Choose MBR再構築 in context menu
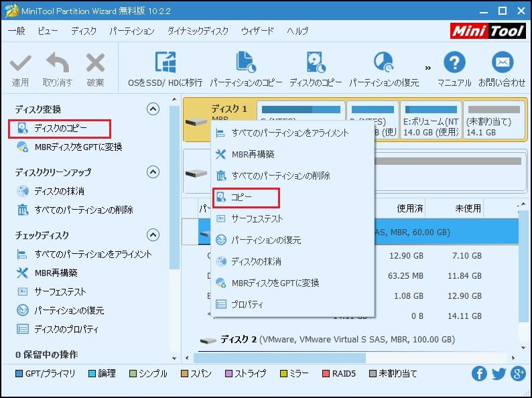Image resolution: width=532 pixels, height=398 pixels. 293,155
